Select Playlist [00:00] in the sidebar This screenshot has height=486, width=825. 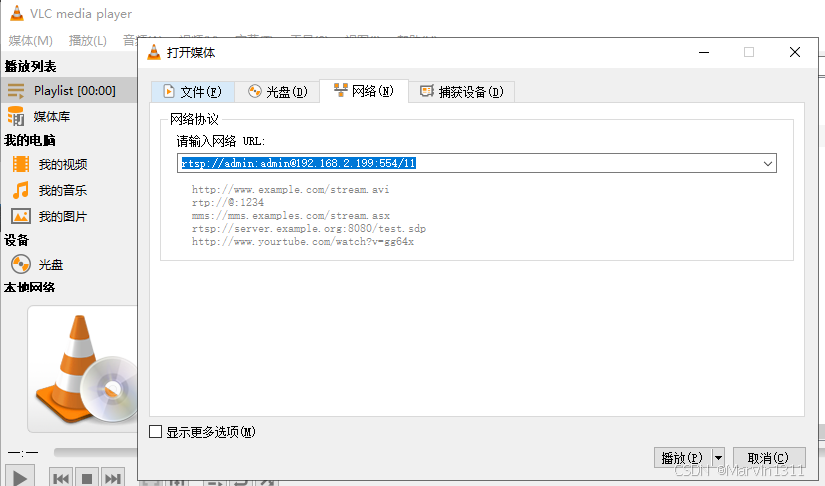coord(69,90)
